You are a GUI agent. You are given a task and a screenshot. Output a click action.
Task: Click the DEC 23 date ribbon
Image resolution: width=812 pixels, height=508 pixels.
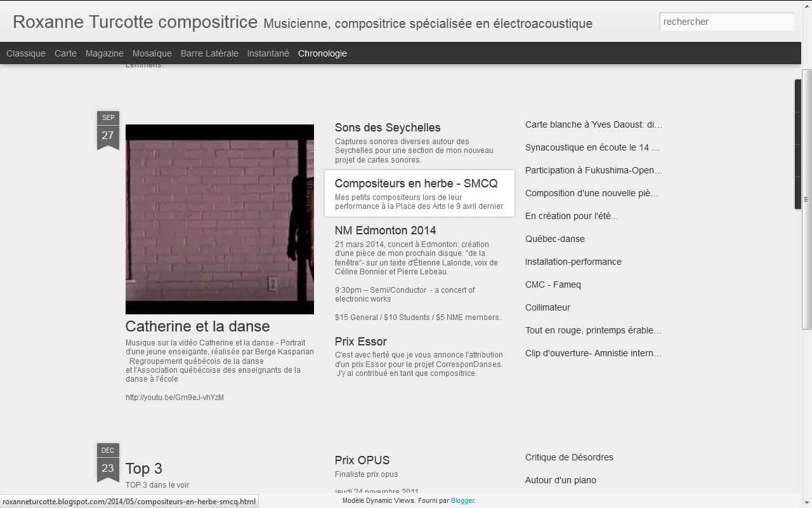[108, 463]
